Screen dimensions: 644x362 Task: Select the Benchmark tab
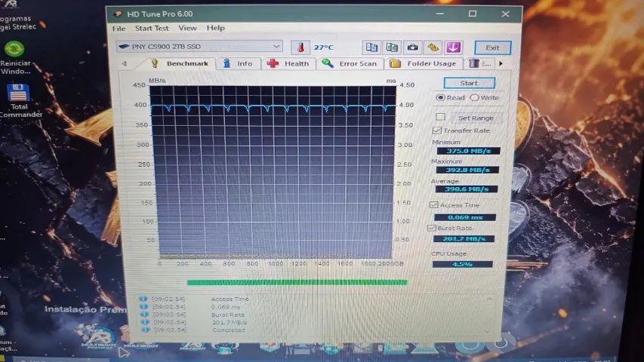click(x=180, y=63)
